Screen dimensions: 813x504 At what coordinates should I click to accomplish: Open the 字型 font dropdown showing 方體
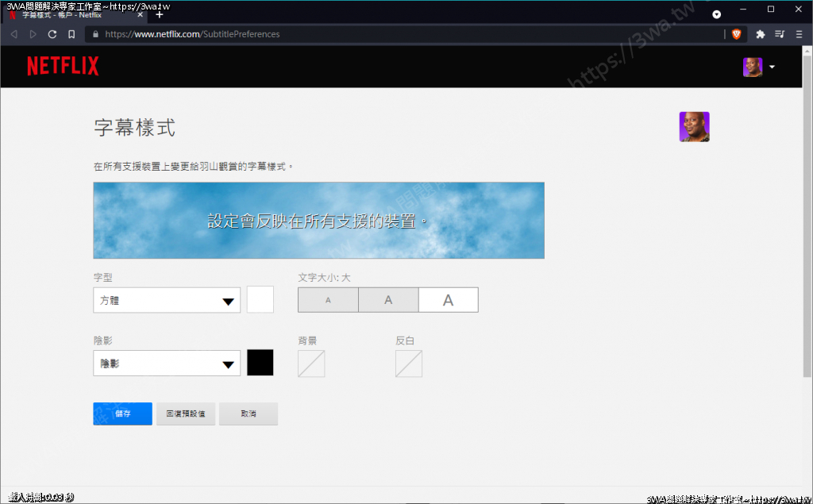[x=167, y=301]
